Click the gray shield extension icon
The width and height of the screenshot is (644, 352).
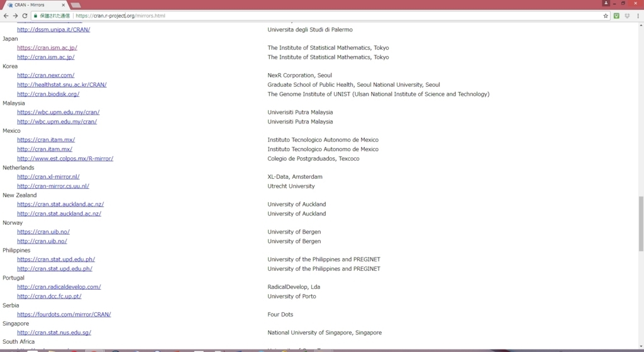(627, 16)
